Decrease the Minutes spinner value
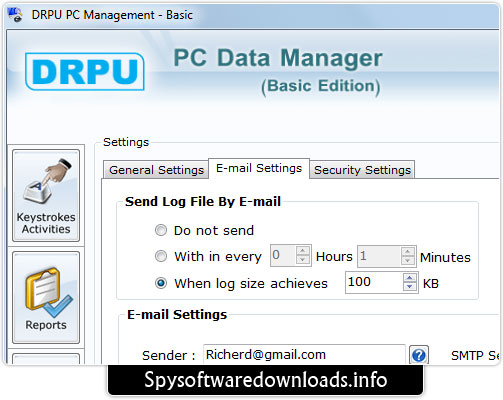Screen dimensions: 503x400 (x=408, y=260)
